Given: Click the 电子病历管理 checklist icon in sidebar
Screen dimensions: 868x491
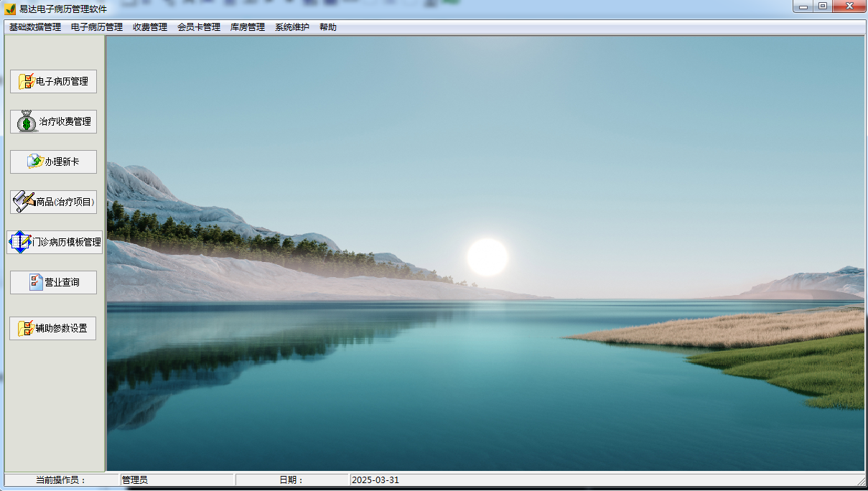Looking at the screenshot, I should [27, 82].
